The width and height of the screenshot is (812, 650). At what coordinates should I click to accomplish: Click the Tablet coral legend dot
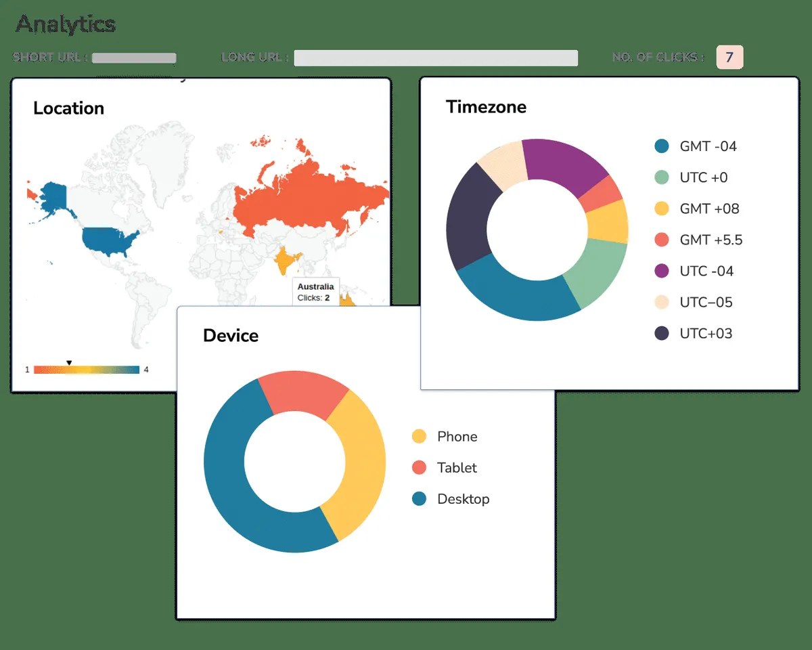420,468
